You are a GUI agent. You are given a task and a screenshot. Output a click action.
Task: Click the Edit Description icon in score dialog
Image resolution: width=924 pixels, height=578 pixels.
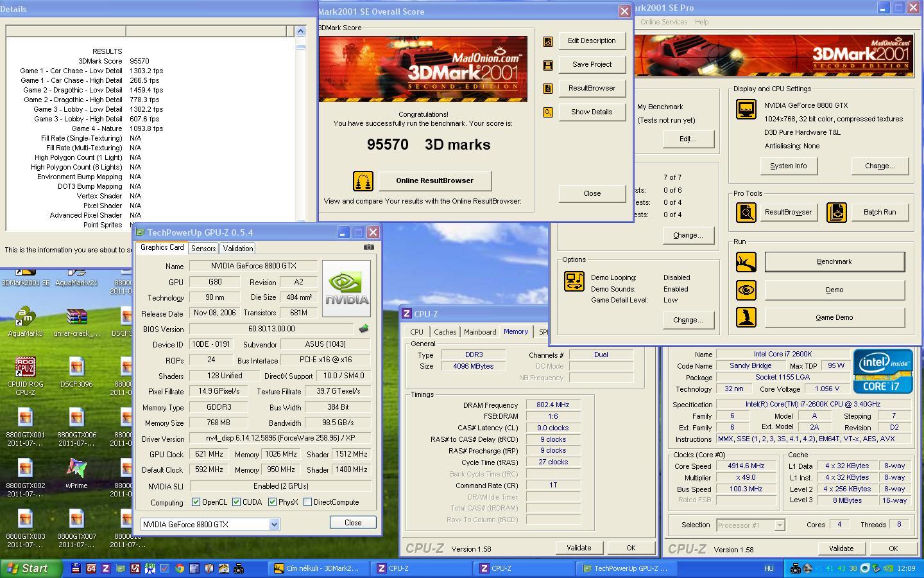click(x=547, y=41)
